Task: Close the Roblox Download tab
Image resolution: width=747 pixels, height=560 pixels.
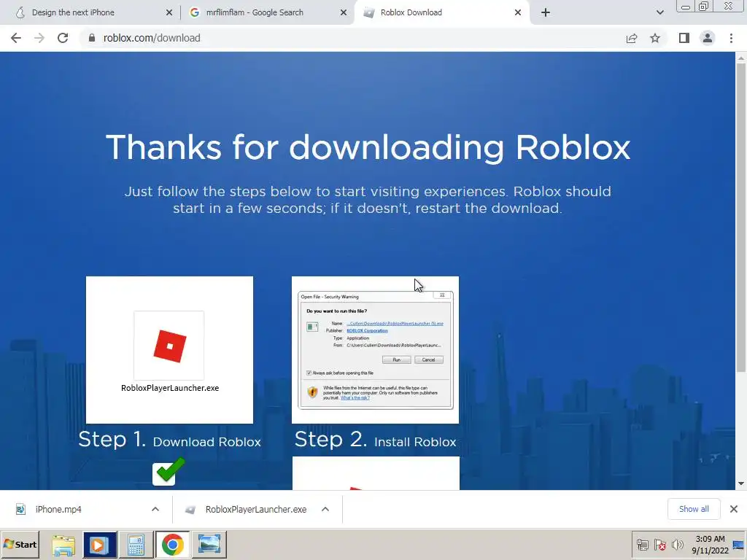Action: pyautogui.click(x=518, y=12)
